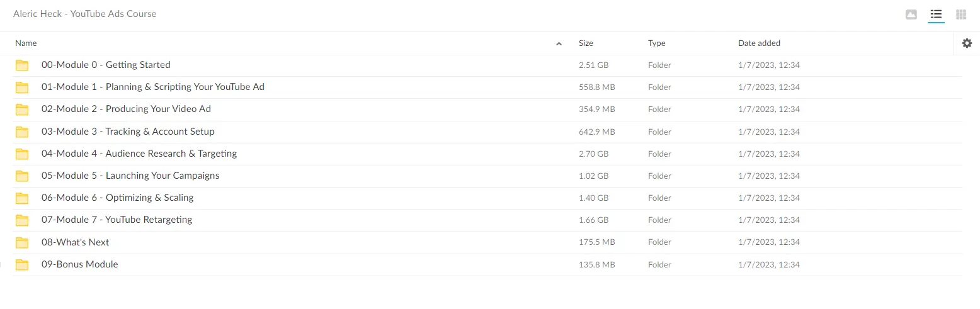Viewport: 980px width, 309px height.
Task: Click the Aleric Heck course breadcrumb title
Action: click(85, 14)
